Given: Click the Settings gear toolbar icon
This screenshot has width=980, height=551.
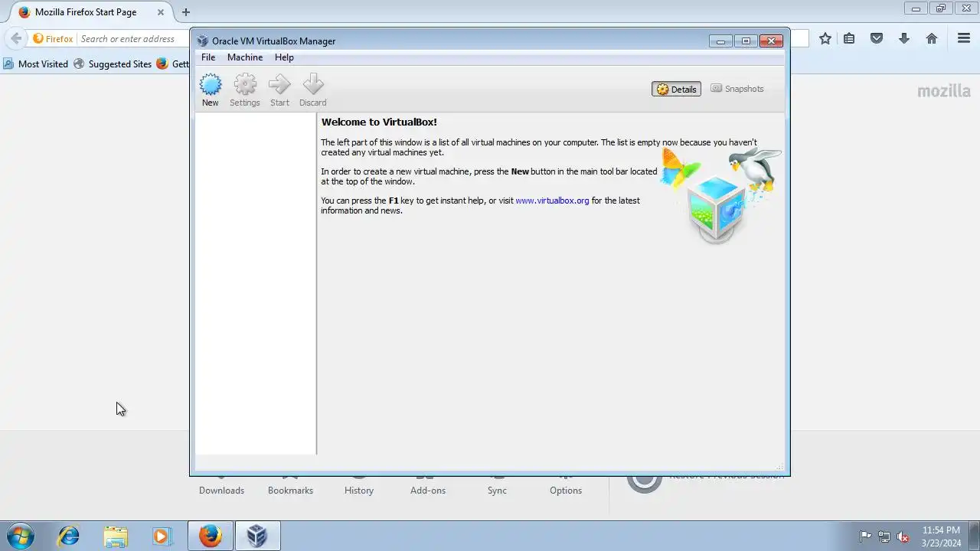Looking at the screenshot, I should click(245, 90).
